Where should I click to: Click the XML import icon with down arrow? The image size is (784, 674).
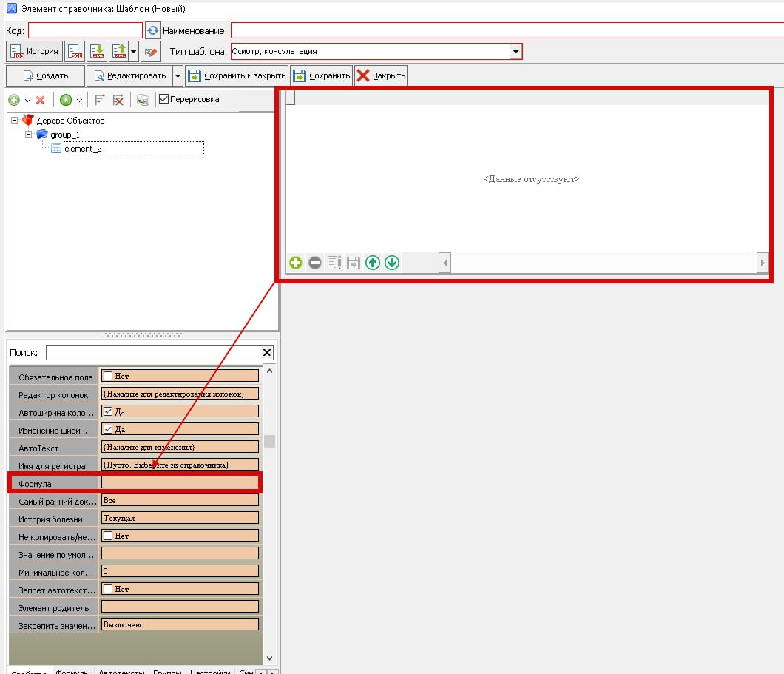[x=97, y=51]
